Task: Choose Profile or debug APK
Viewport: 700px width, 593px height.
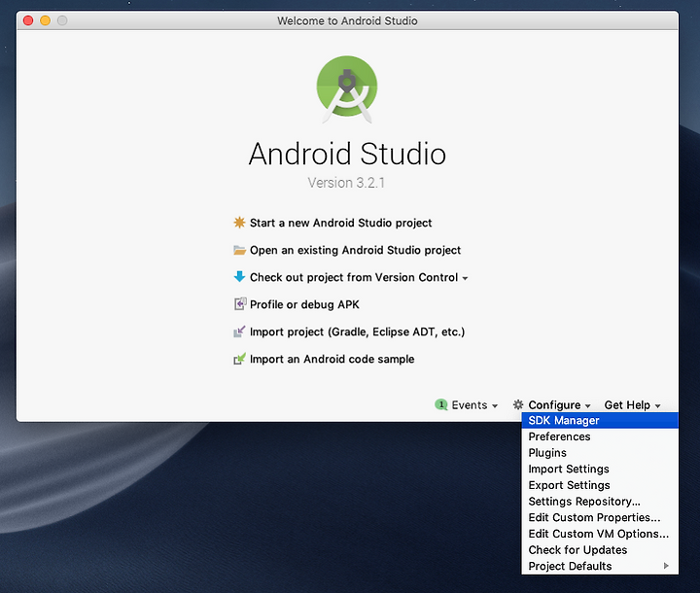Action: [x=304, y=304]
